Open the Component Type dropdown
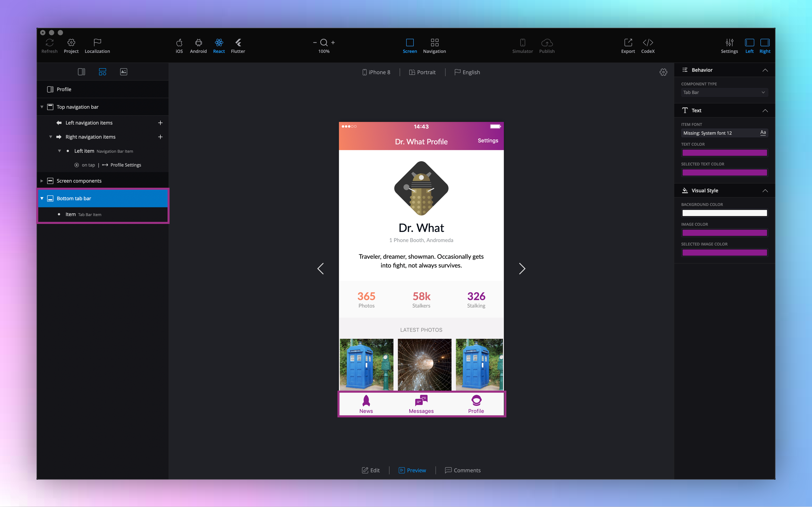This screenshot has width=812, height=507. (724, 92)
